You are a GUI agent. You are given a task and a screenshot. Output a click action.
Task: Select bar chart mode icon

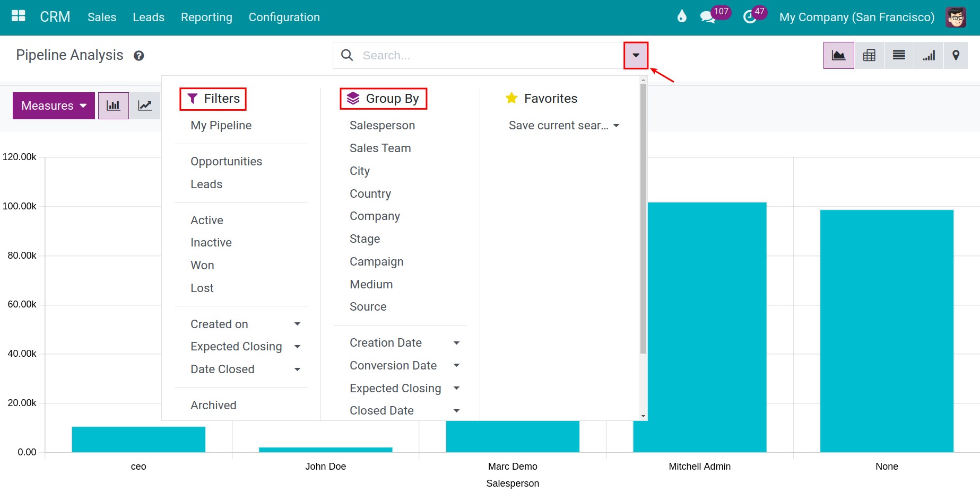tap(114, 105)
